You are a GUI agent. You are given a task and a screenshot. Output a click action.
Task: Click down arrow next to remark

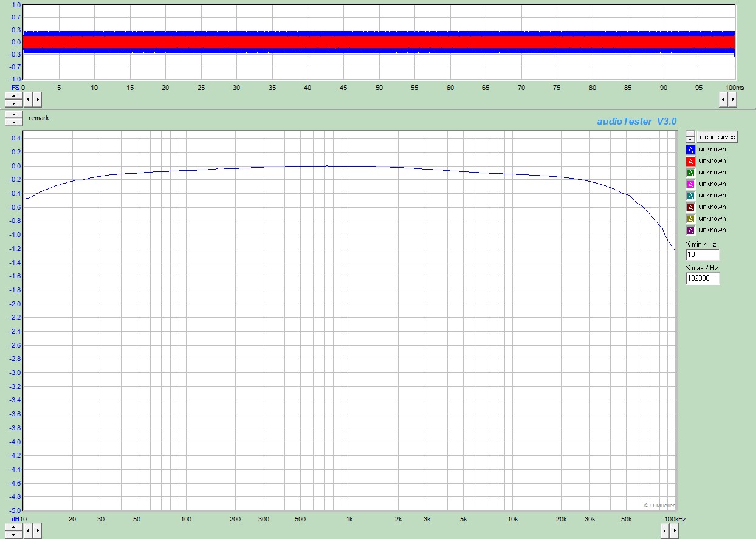[x=13, y=122]
